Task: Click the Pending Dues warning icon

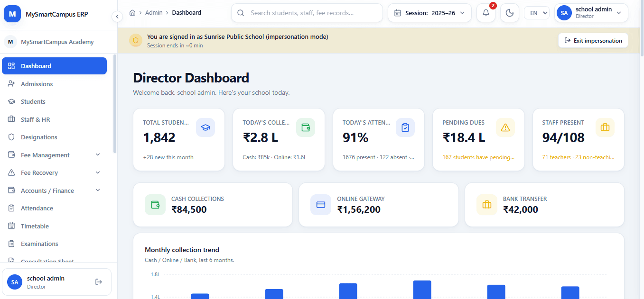Action: click(505, 127)
